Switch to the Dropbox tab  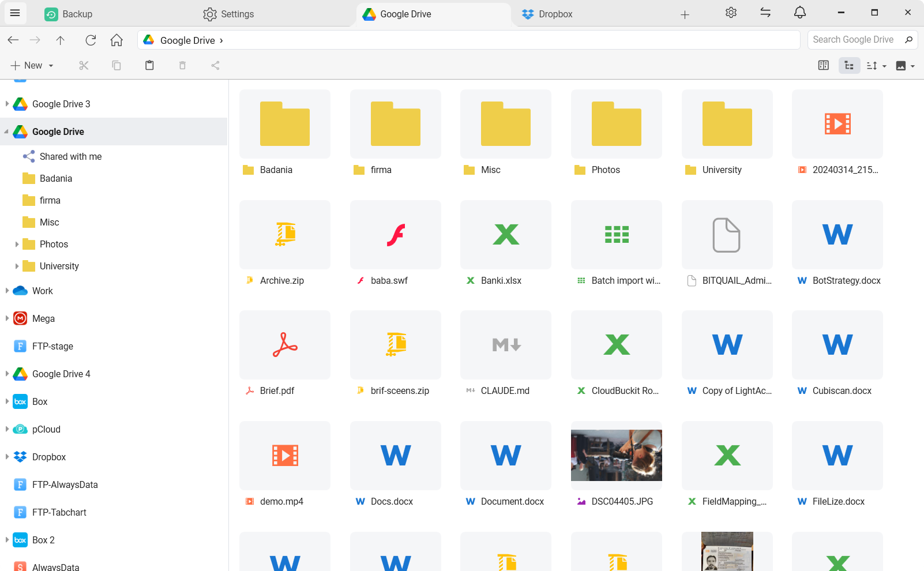[547, 14]
